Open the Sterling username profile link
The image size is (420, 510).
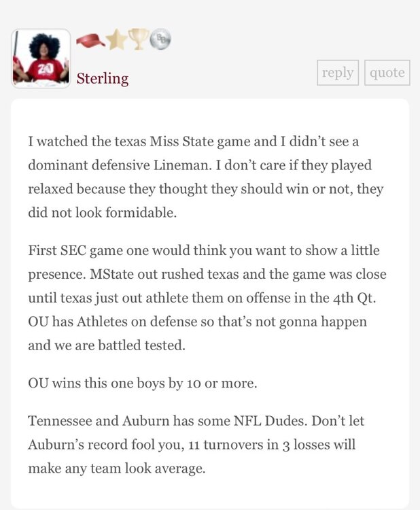102,78
